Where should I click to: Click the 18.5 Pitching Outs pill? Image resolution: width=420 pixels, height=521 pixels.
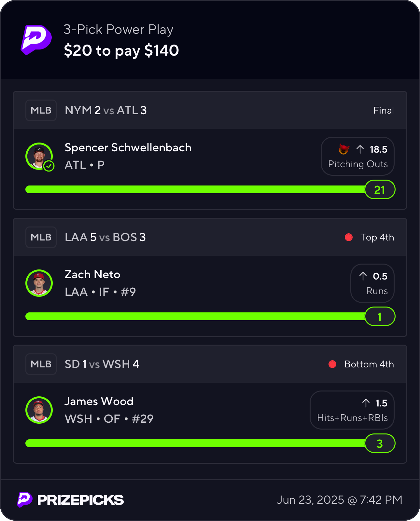[x=357, y=156]
